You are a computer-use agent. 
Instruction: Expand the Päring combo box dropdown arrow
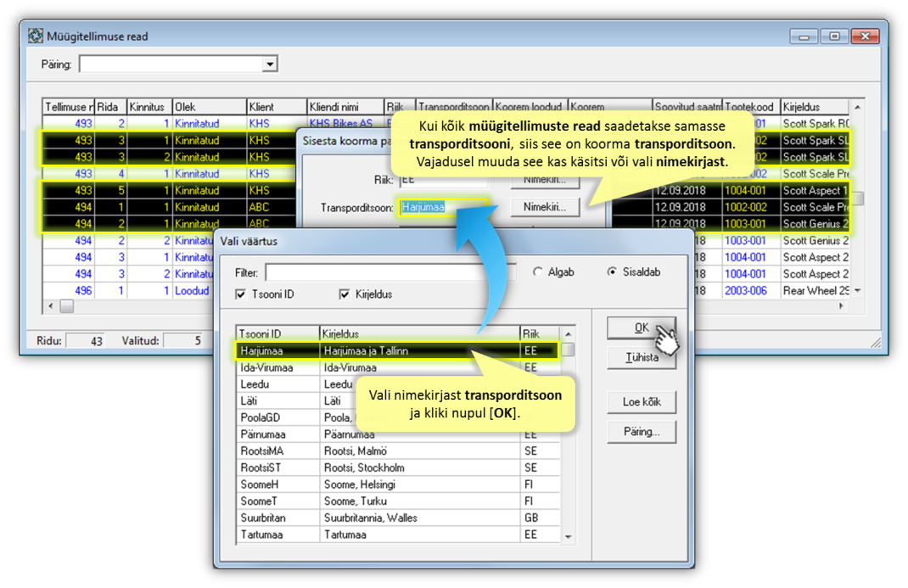270,64
